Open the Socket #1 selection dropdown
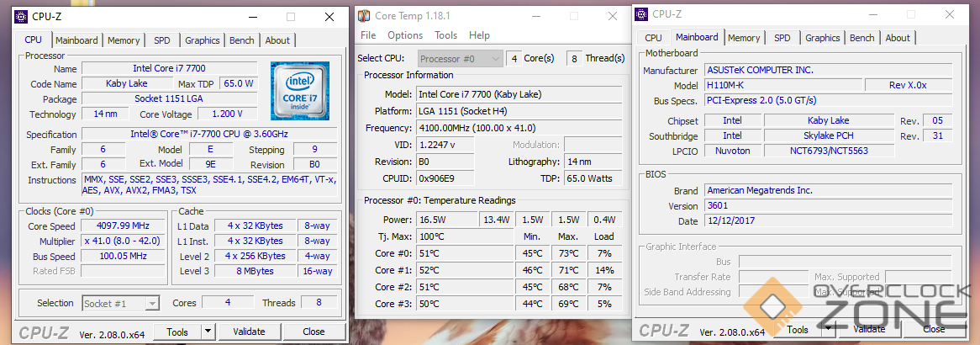The height and width of the screenshot is (345, 980). (121, 304)
